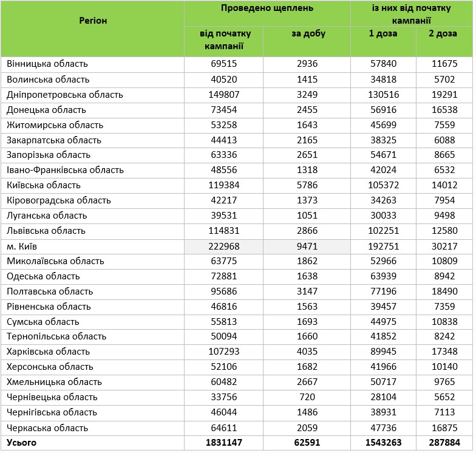Click Chernivtsi daily value 720

[307, 397]
